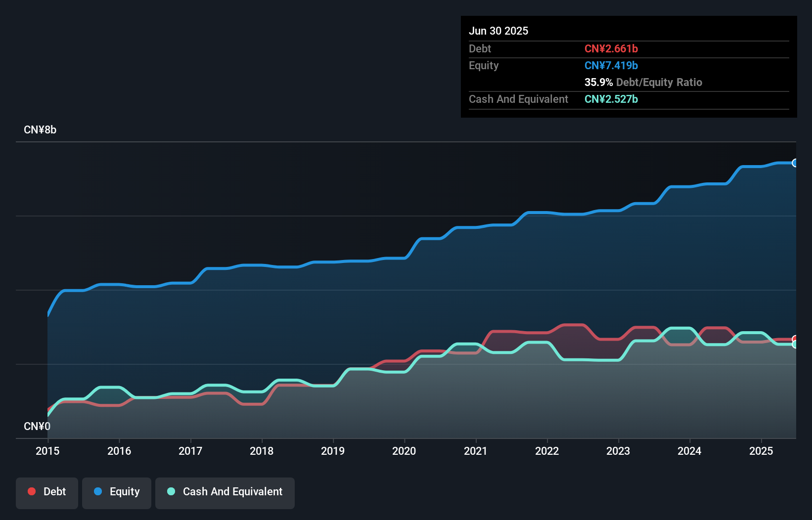Click the CN¥2.661b Debt value in tooltip

click(611, 48)
